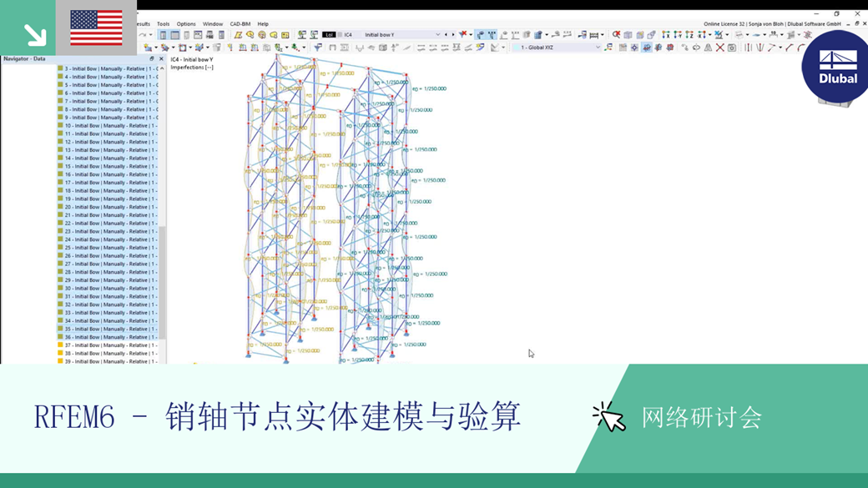The width and height of the screenshot is (868, 488).
Task: Close the Navigator - Data panel
Action: [161, 58]
